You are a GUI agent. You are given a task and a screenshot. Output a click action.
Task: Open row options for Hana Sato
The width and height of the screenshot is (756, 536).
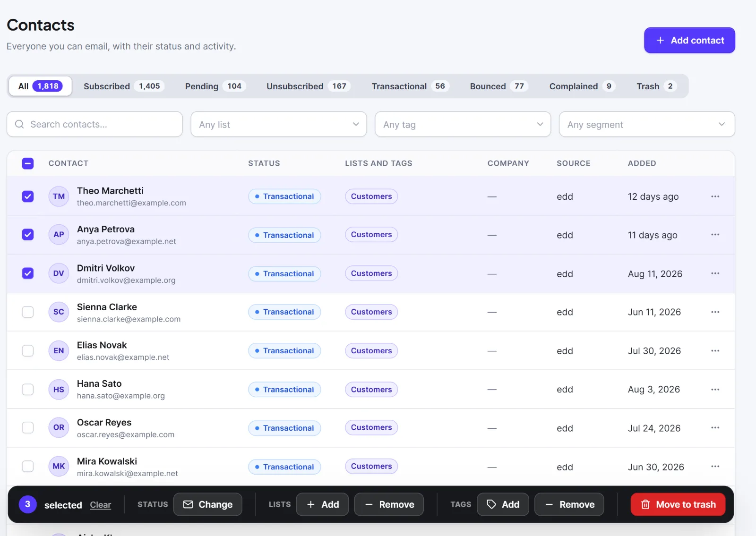(x=715, y=390)
